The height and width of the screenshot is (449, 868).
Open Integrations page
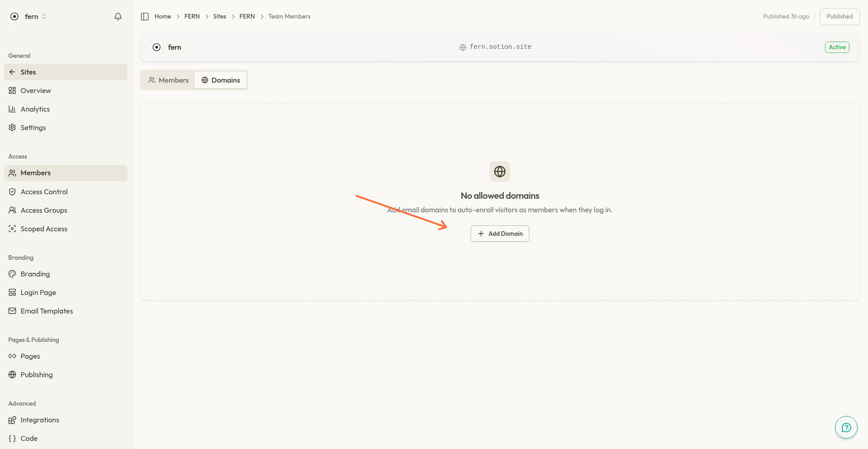point(66,420)
